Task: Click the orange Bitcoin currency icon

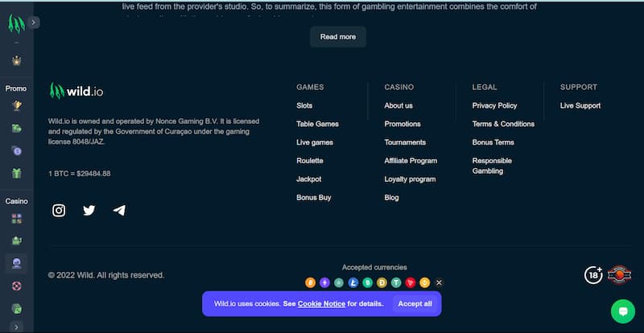Action: pos(311,282)
